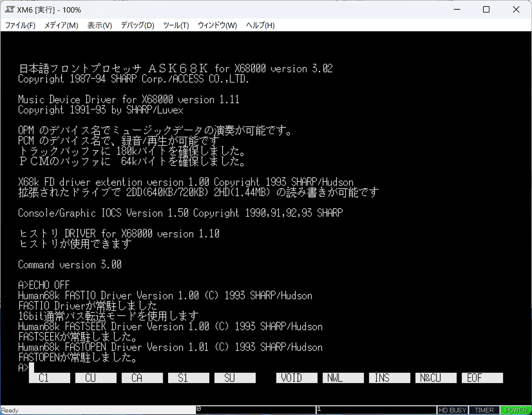Click floppy drive 1 status panel
The image size is (532, 415).
click(376, 410)
